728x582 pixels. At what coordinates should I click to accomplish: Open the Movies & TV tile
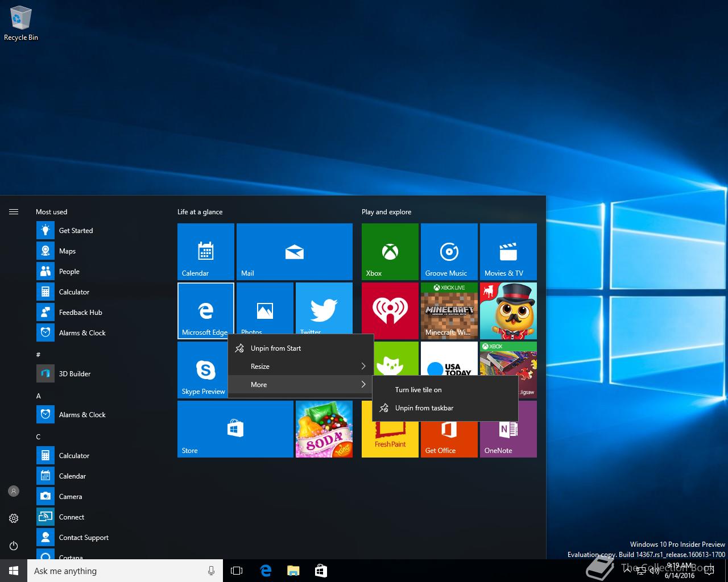[x=508, y=251]
